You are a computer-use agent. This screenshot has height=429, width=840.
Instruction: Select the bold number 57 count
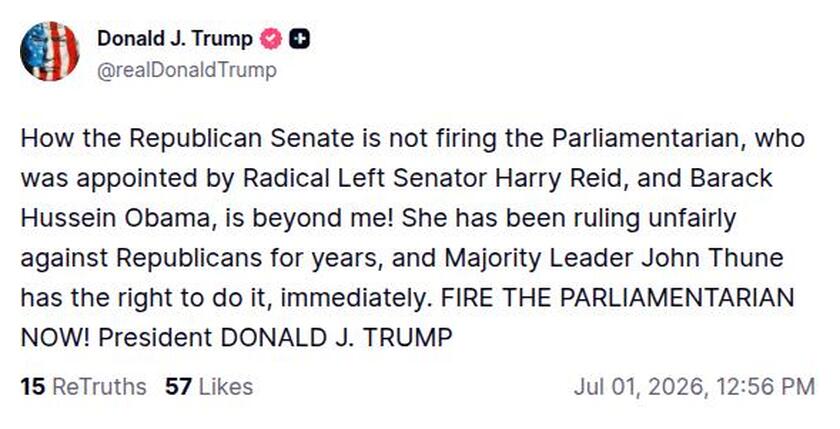(x=178, y=387)
